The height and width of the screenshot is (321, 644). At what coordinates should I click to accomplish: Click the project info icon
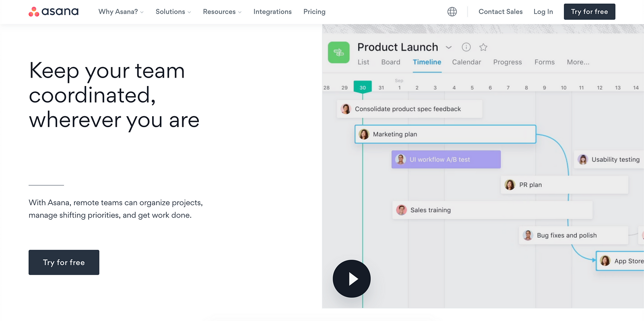(x=466, y=47)
